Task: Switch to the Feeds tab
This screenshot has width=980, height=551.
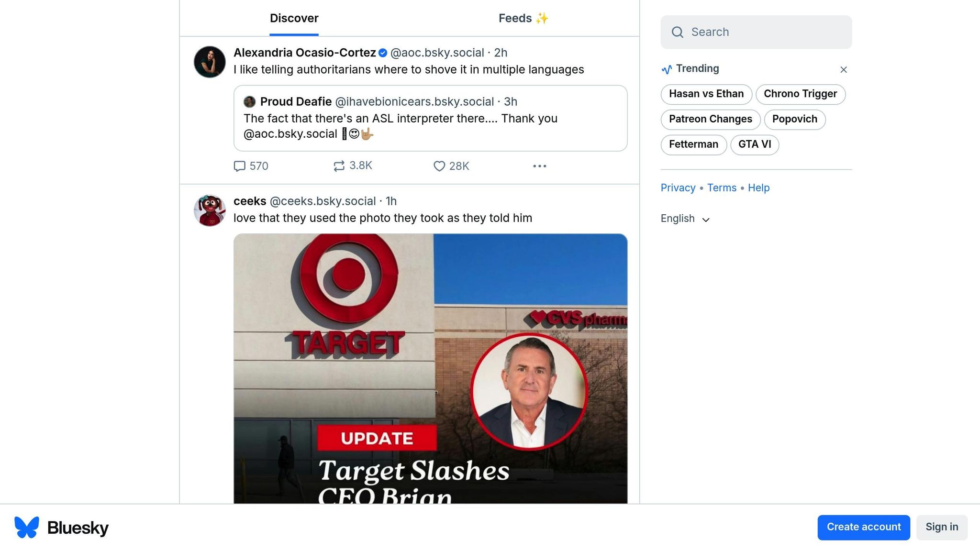Action: point(523,19)
